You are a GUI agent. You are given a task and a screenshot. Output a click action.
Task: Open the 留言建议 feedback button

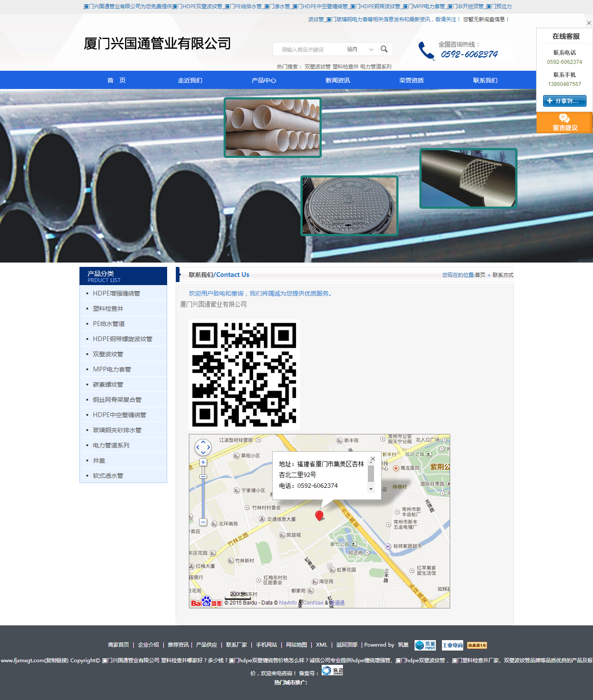(565, 123)
